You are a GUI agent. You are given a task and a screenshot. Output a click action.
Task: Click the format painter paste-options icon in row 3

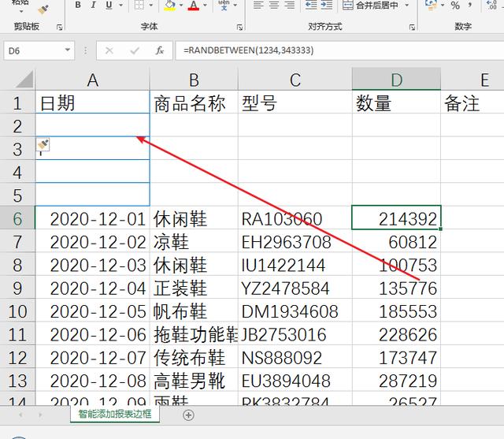click(43, 145)
